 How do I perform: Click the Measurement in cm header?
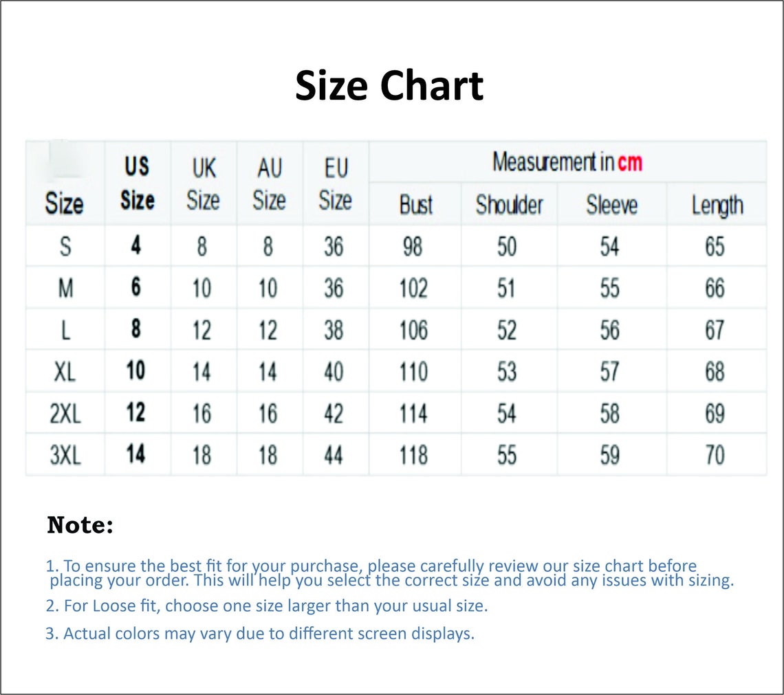click(x=567, y=162)
